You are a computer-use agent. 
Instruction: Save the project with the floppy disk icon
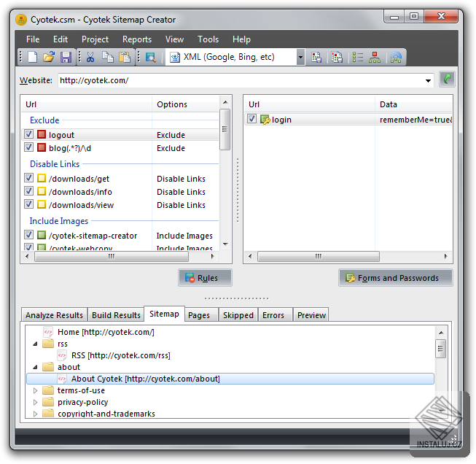pyautogui.click(x=66, y=57)
